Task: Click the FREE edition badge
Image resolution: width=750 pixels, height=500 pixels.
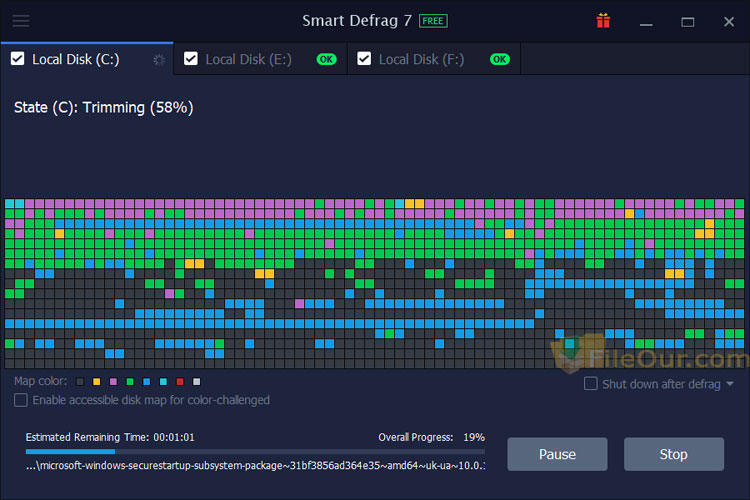Action: (x=433, y=21)
